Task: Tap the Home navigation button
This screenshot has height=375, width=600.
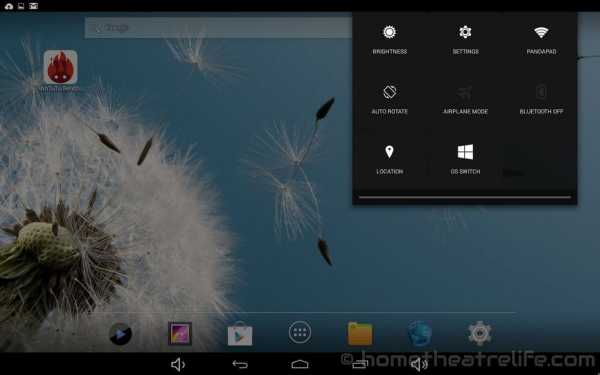Action: coord(300,364)
